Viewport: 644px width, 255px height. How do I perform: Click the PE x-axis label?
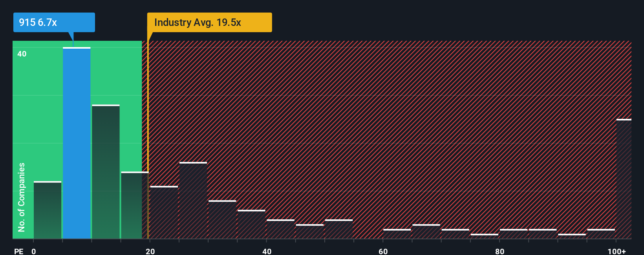19,251
